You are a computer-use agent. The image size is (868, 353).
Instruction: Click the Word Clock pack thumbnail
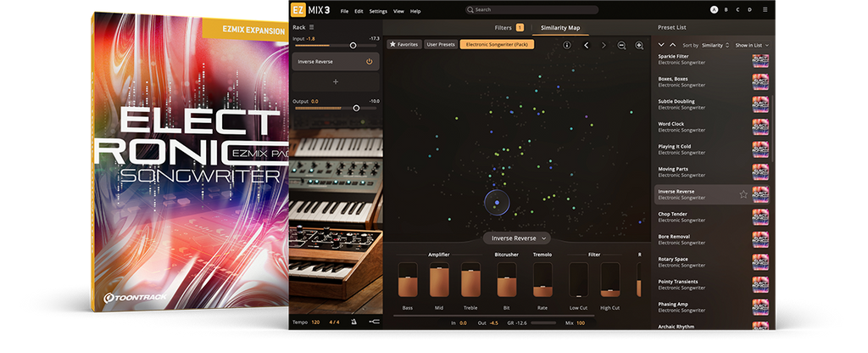pyautogui.click(x=760, y=127)
